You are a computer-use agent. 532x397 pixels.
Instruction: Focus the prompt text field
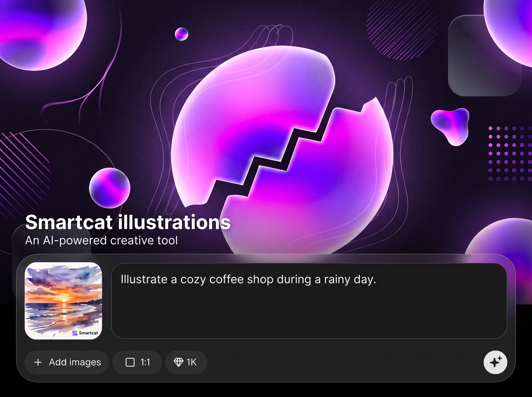click(309, 301)
